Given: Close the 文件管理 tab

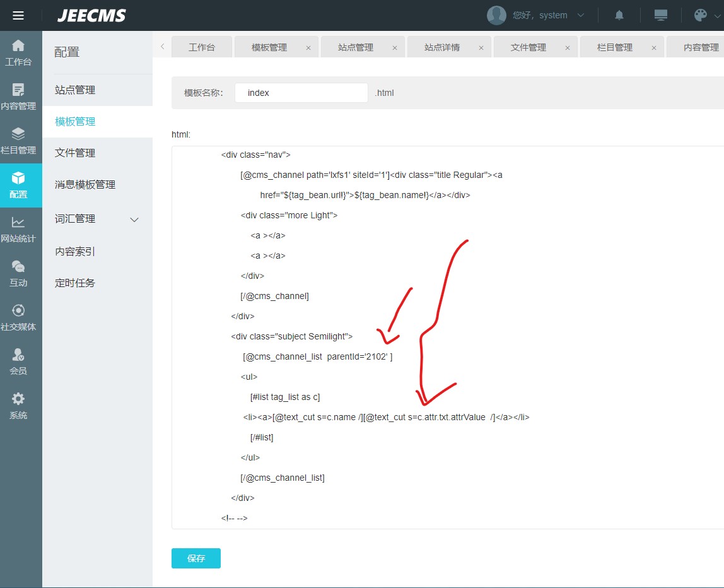Looking at the screenshot, I should (x=568, y=47).
